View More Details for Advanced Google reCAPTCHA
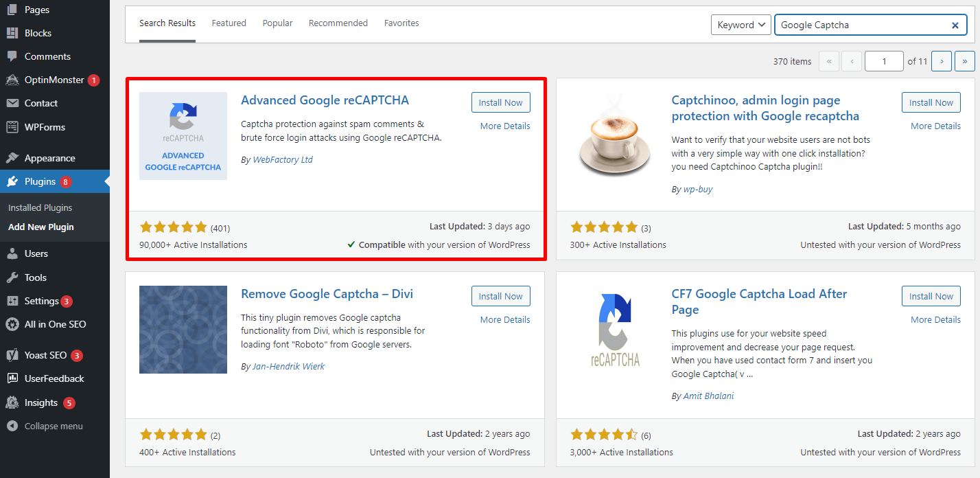This screenshot has height=478, width=980. pyautogui.click(x=505, y=126)
